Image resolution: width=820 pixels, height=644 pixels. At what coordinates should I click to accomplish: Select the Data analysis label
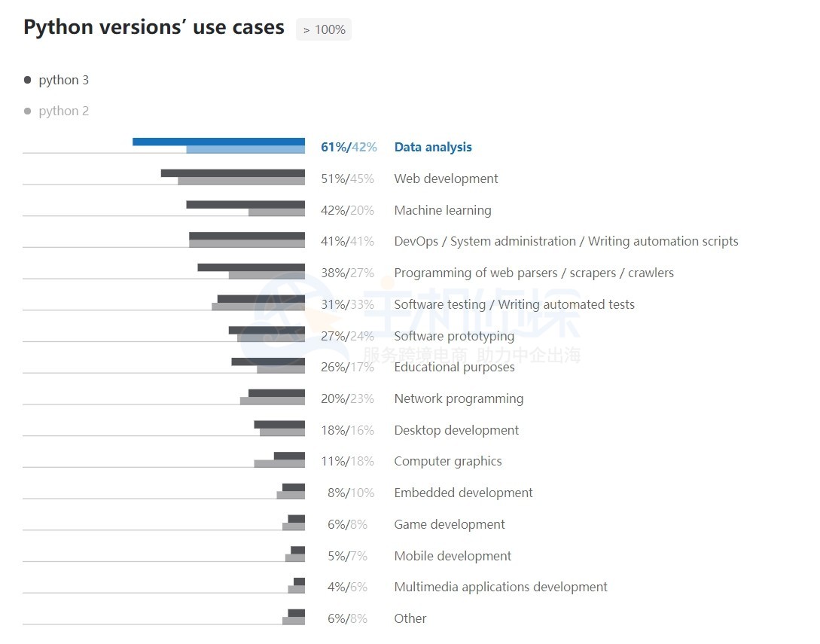(433, 147)
